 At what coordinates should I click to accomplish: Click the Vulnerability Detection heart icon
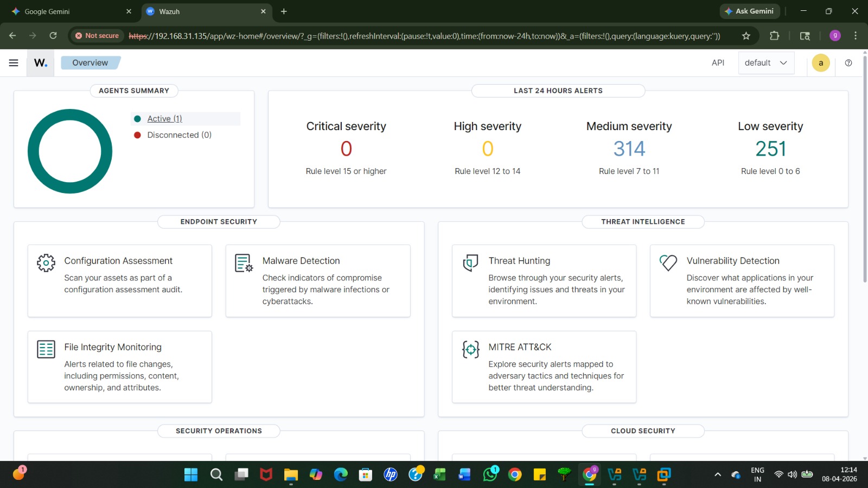668,263
